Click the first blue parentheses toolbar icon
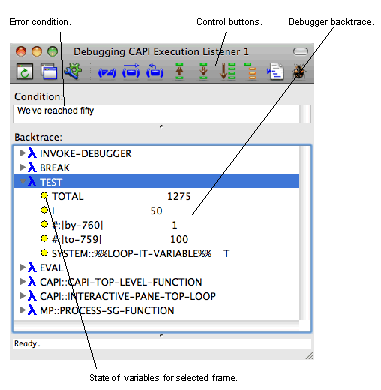The width and height of the screenshot is (381, 390). [x=107, y=72]
